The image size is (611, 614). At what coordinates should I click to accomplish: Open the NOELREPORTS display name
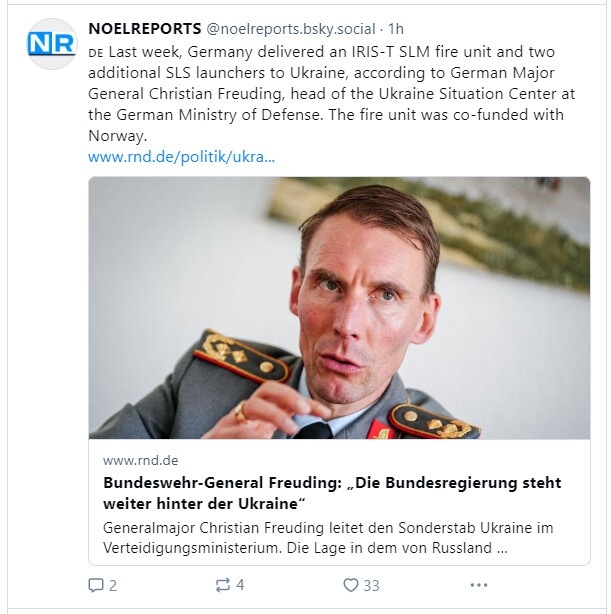coord(144,28)
